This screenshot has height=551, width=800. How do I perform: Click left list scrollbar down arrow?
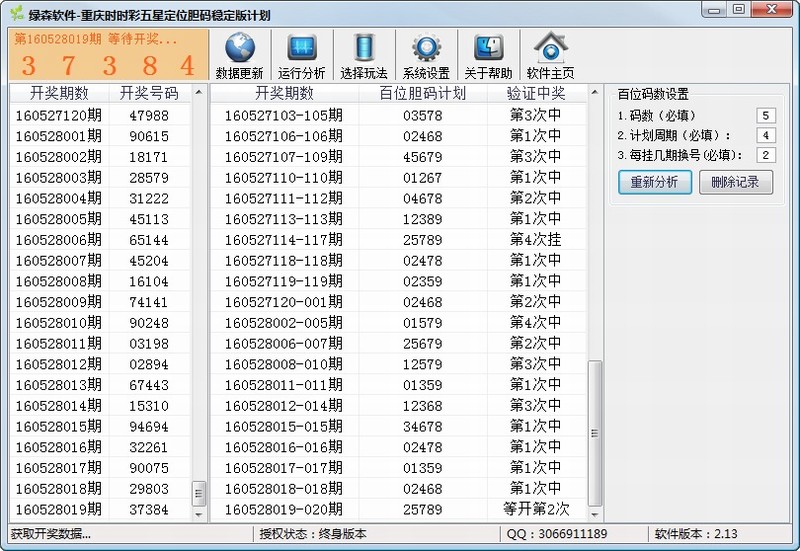(x=198, y=513)
